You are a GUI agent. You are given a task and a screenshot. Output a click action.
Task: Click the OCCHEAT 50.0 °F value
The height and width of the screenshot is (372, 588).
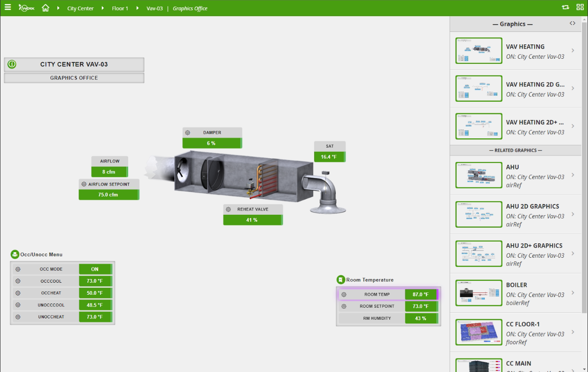(95, 293)
